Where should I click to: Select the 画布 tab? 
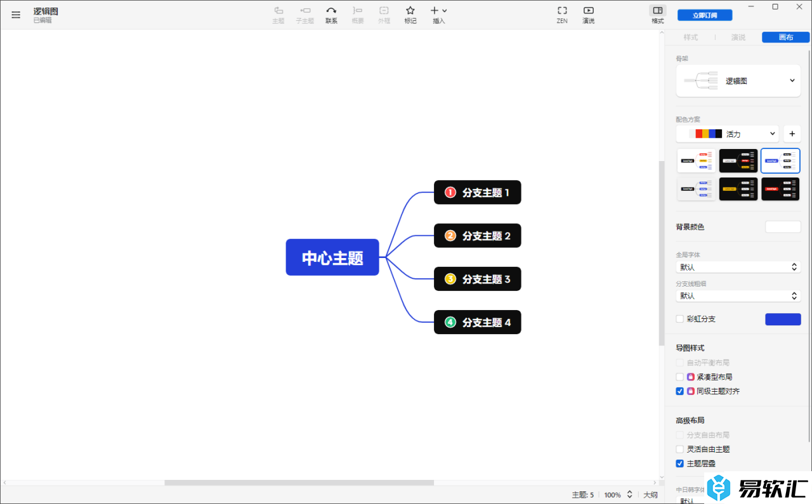pyautogui.click(x=786, y=37)
